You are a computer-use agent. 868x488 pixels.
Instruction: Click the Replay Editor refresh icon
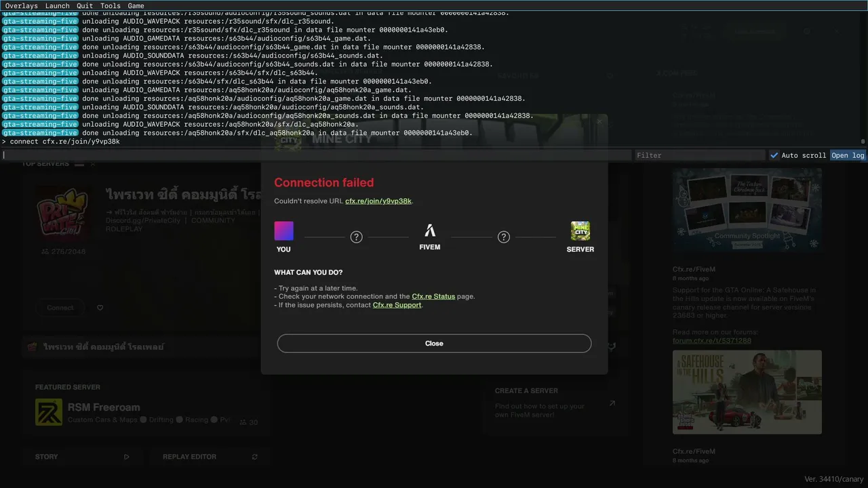coord(254,457)
